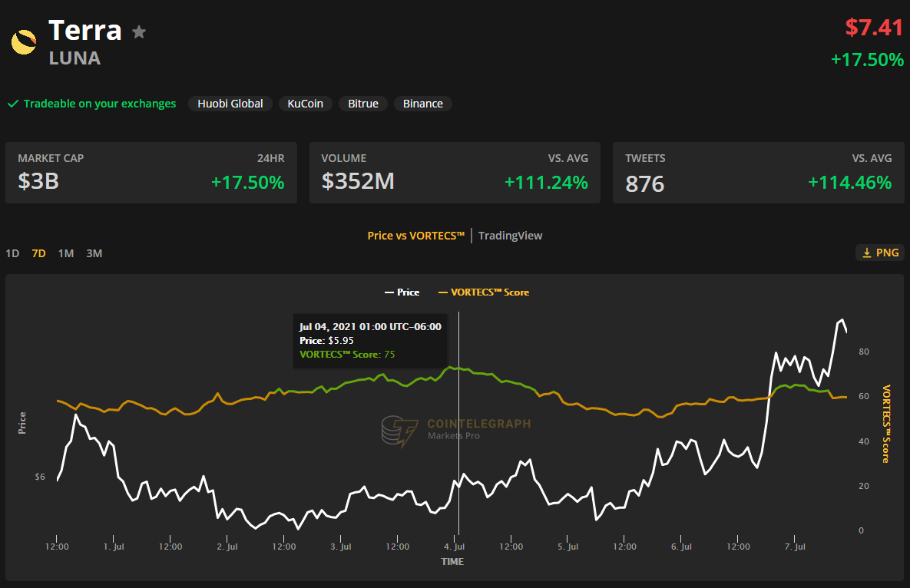Click the Market Cap stats card
The image size is (910, 588).
(x=151, y=173)
